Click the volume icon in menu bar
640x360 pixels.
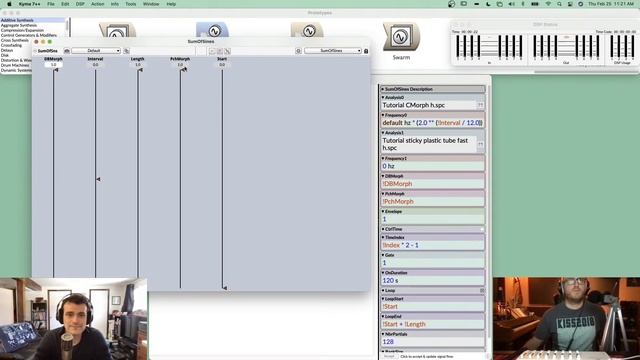[x=511, y=4]
